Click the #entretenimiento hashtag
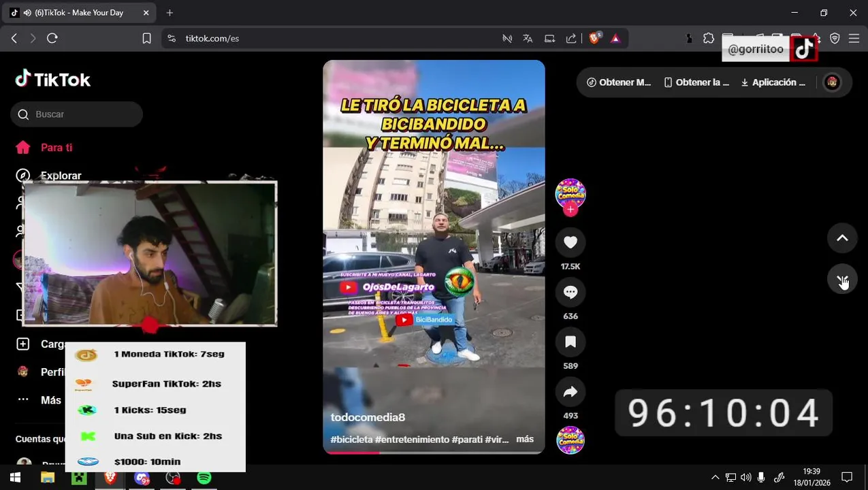This screenshot has width=868, height=490. [x=412, y=440]
